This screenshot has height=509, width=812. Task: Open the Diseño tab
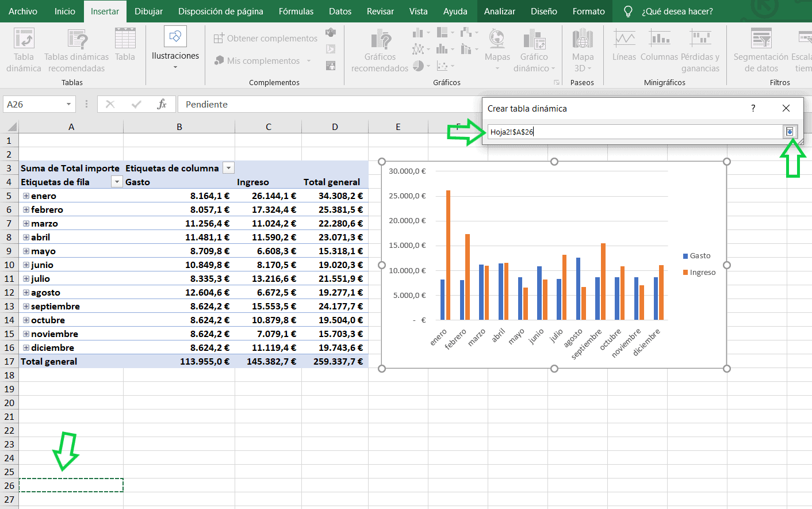(x=544, y=12)
